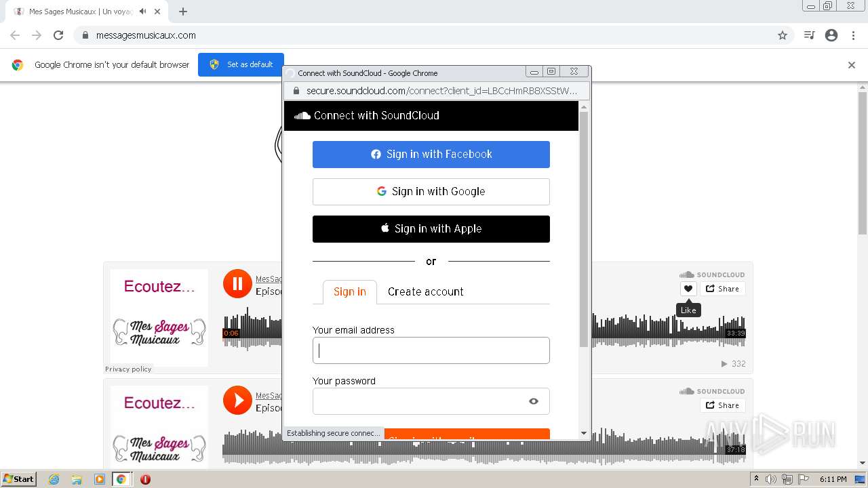Open the media control icon in toolbar
This screenshot has height=488, width=868.
(x=809, y=35)
